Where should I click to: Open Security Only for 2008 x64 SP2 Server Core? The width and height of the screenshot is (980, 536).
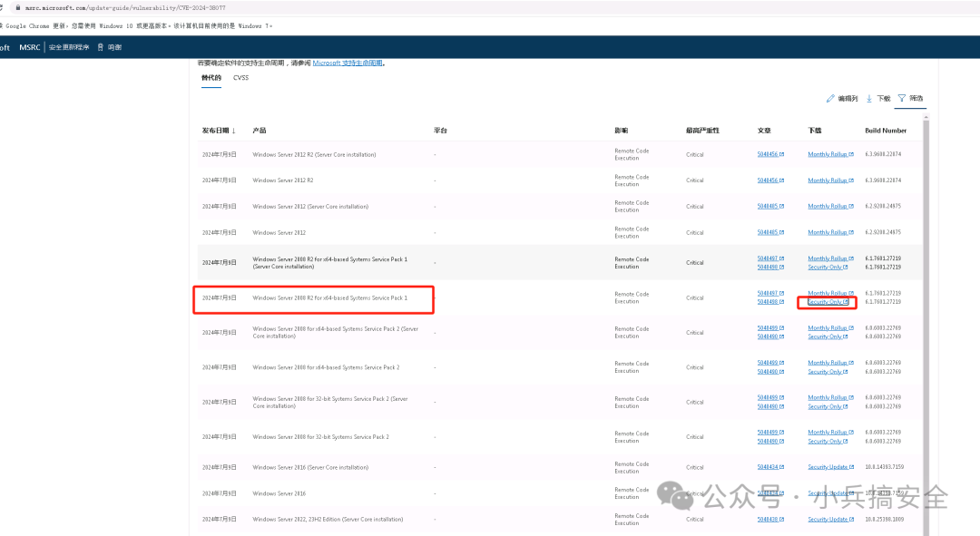click(828, 336)
